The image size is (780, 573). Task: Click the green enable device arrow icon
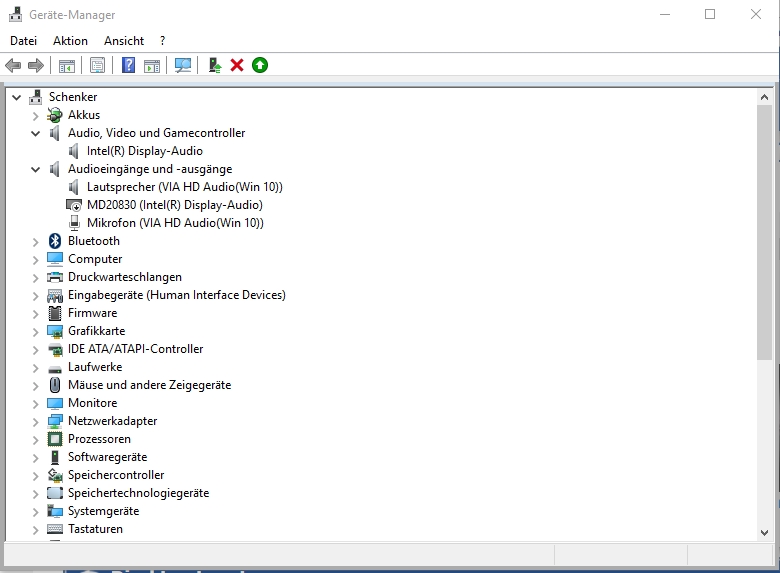[260, 65]
